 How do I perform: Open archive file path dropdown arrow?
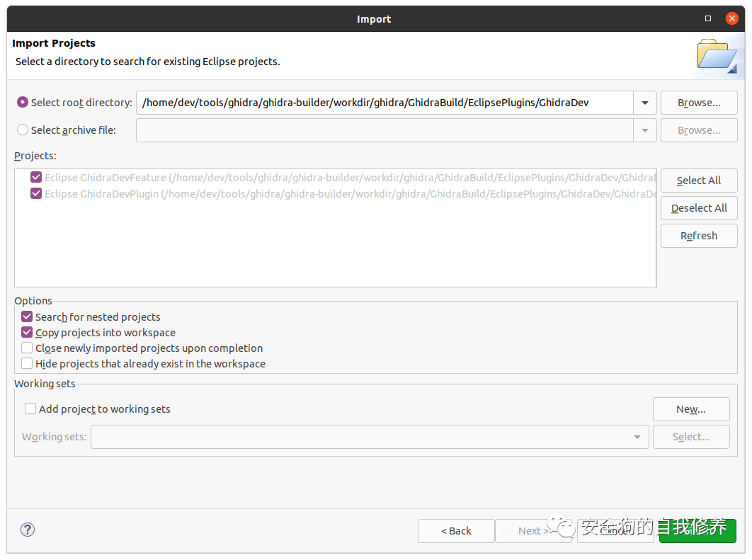[x=645, y=130]
